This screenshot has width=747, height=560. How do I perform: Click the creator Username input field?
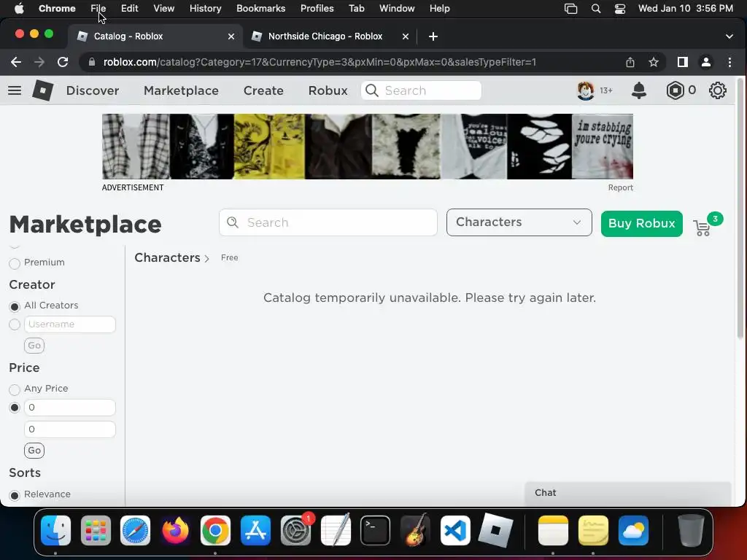point(70,324)
